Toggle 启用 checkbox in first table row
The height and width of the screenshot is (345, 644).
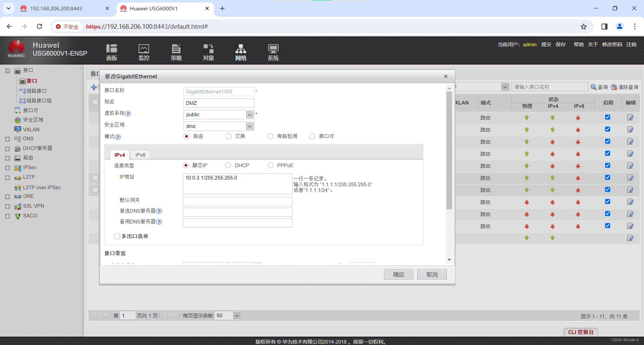click(607, 117)
